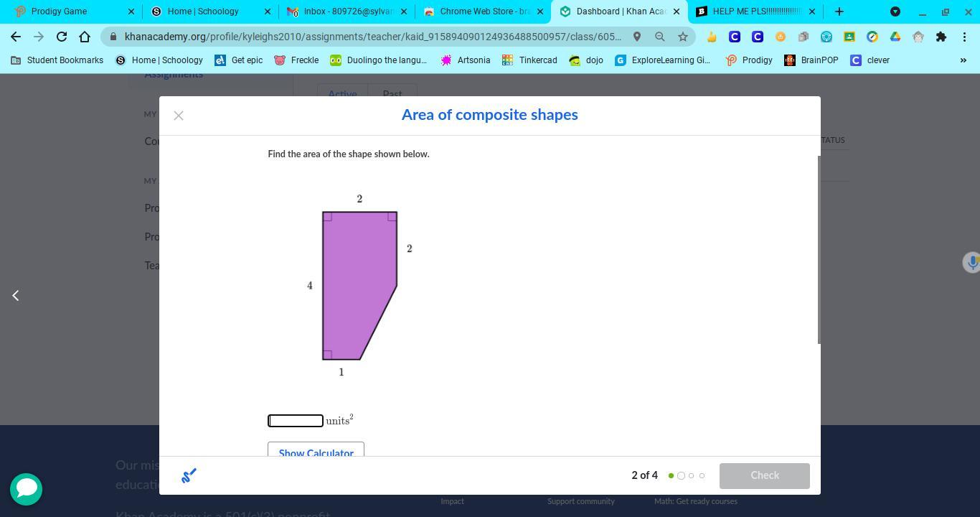
Task: Open a new browser tab
Action: 839,11
